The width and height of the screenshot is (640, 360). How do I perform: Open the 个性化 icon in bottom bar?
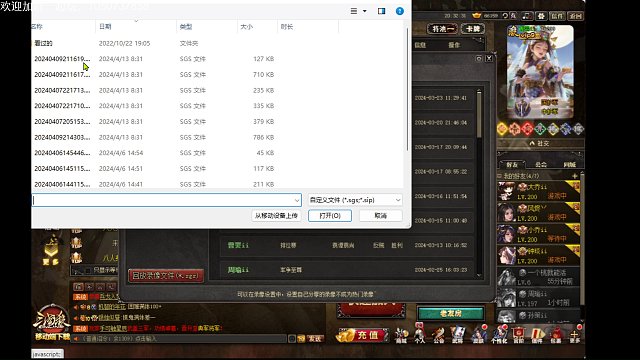tap(499, 334)
